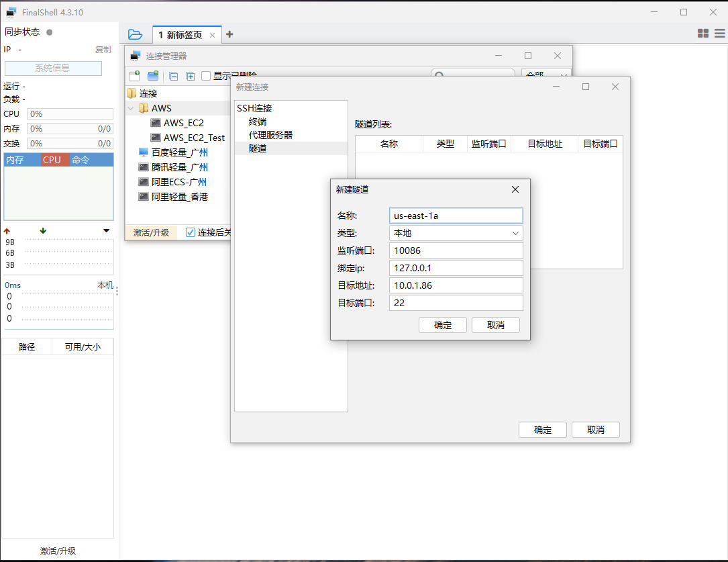
Task: Open the hamburger menu icon
Action: [720, 33]
